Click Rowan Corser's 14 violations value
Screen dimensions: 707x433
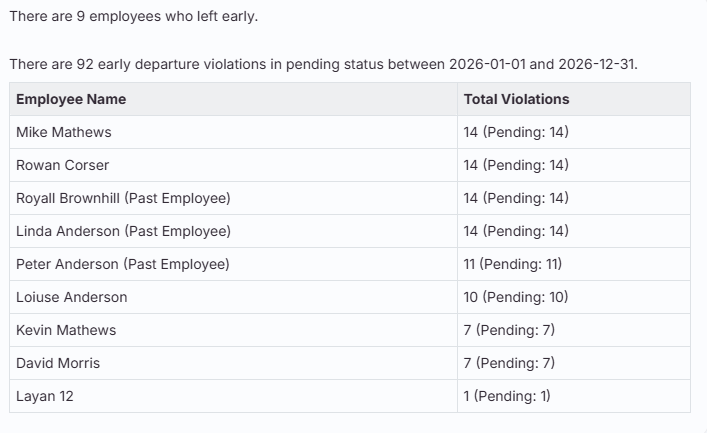coord(516,165)
